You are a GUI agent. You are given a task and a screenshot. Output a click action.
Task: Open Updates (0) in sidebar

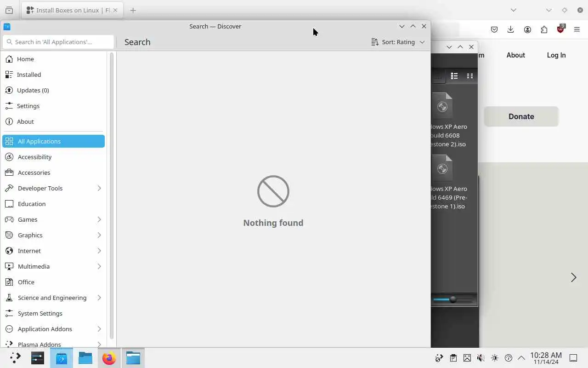pos(54,90)
